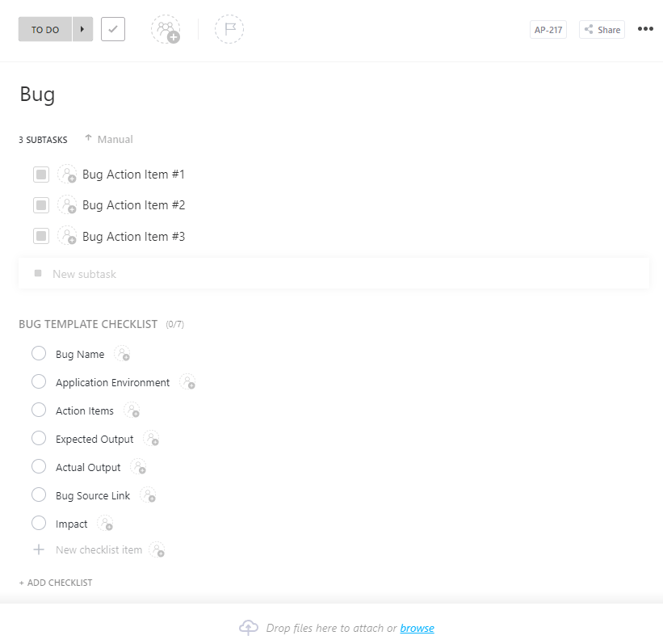Assign user to Application Environment item
663x644 pixels.
[x=187, y=382]
